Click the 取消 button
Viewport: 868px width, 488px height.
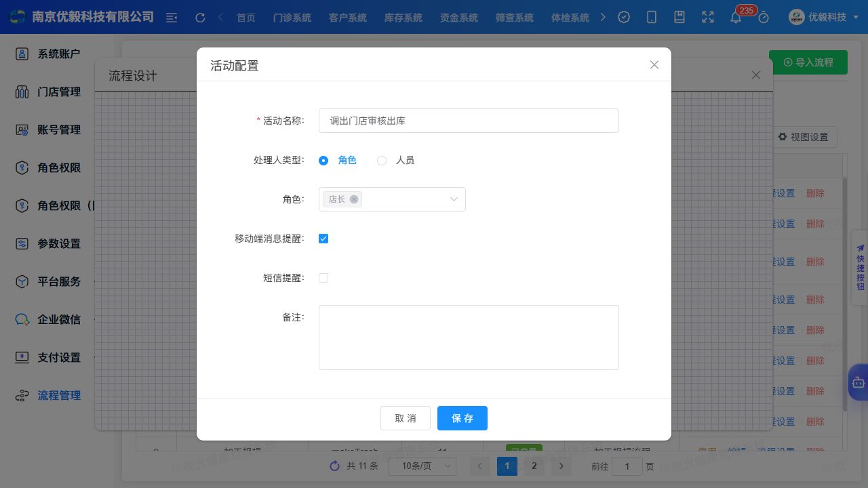pyautogui.click(x=406, y=418)
